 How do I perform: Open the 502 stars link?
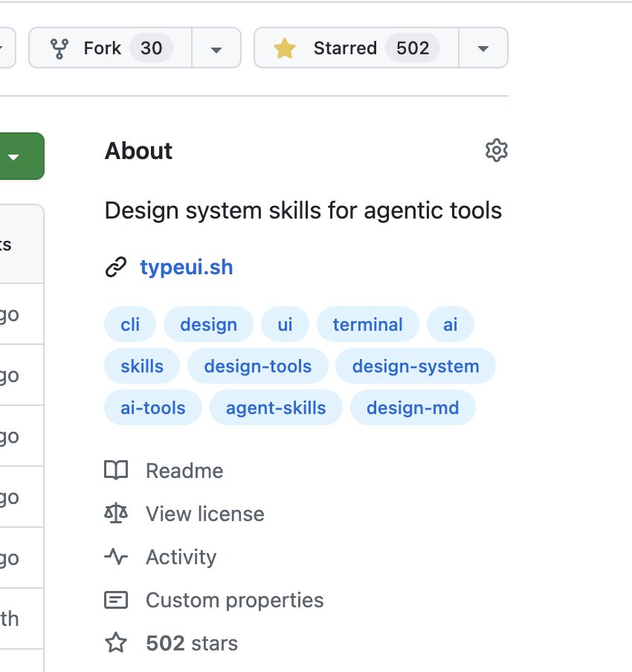click(192, 643)
